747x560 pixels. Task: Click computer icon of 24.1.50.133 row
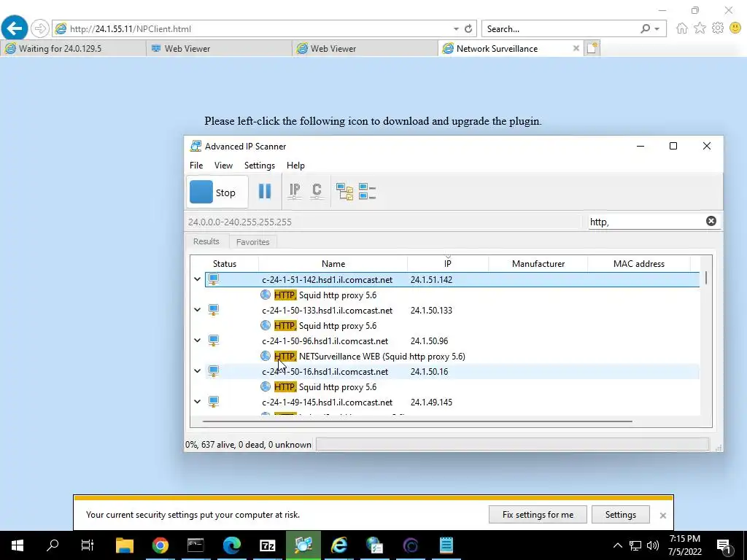[x=214, y=310]
